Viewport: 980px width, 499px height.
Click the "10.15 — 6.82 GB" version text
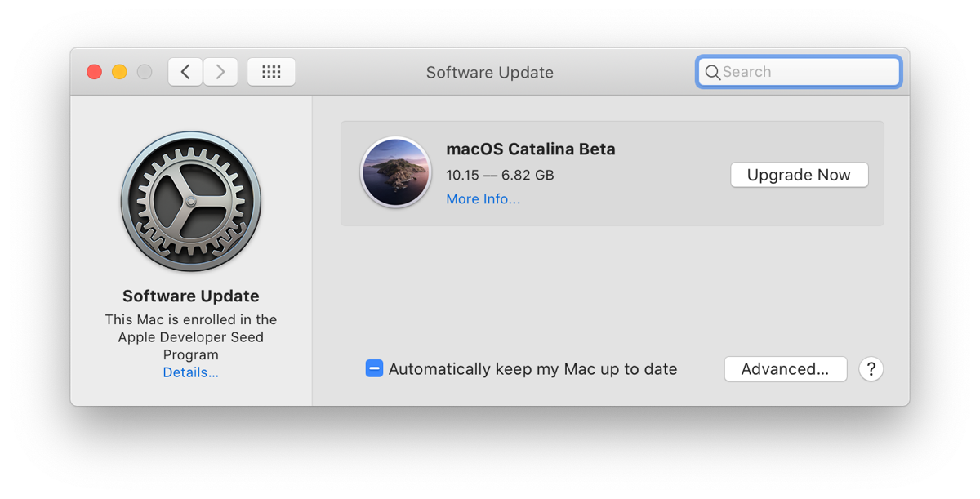500,175
